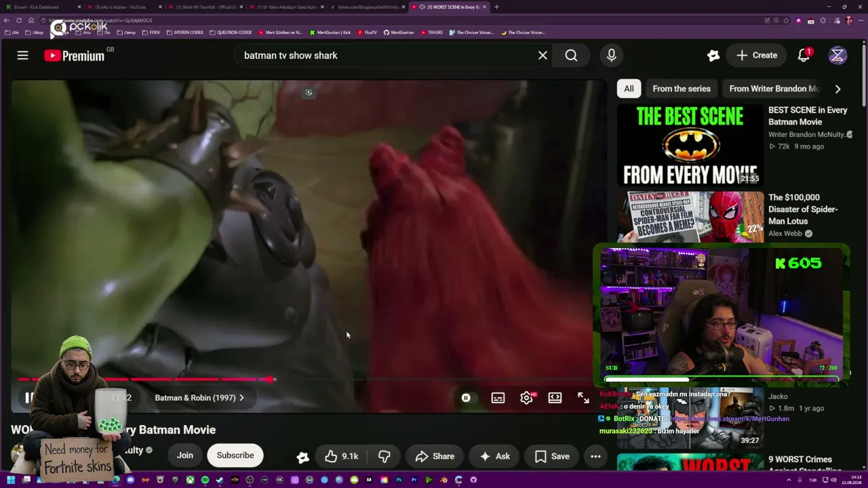Open "The $100,000 Disaster of Spider-Man Lotus" title
The height and width of the screenshot is (488, 868).
[803, 209]
